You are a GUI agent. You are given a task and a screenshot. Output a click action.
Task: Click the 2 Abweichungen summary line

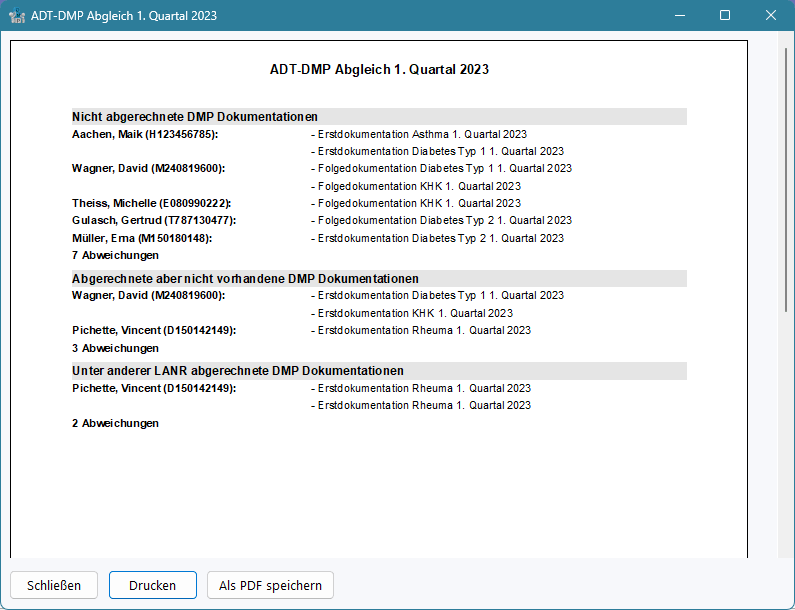coord(115,423)
